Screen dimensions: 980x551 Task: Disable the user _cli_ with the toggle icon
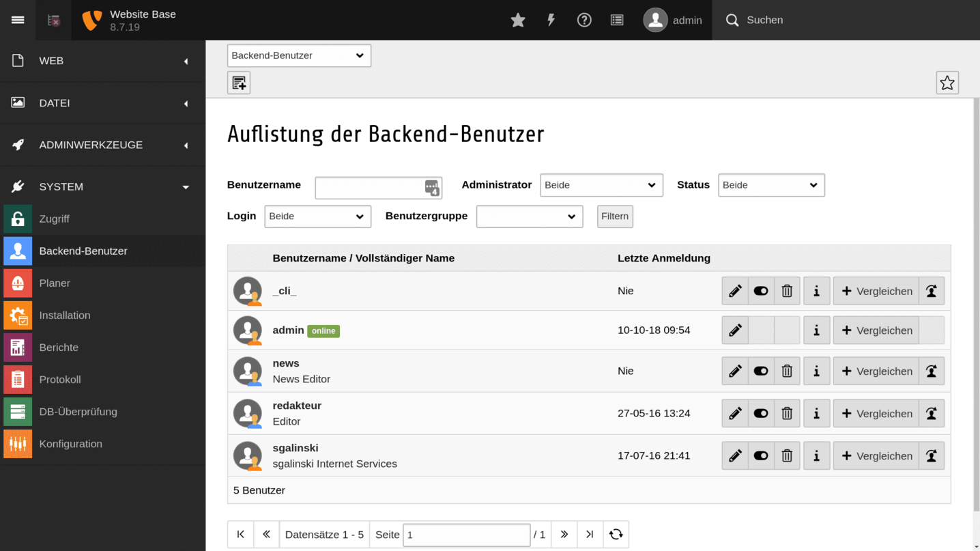pos(760,290)
